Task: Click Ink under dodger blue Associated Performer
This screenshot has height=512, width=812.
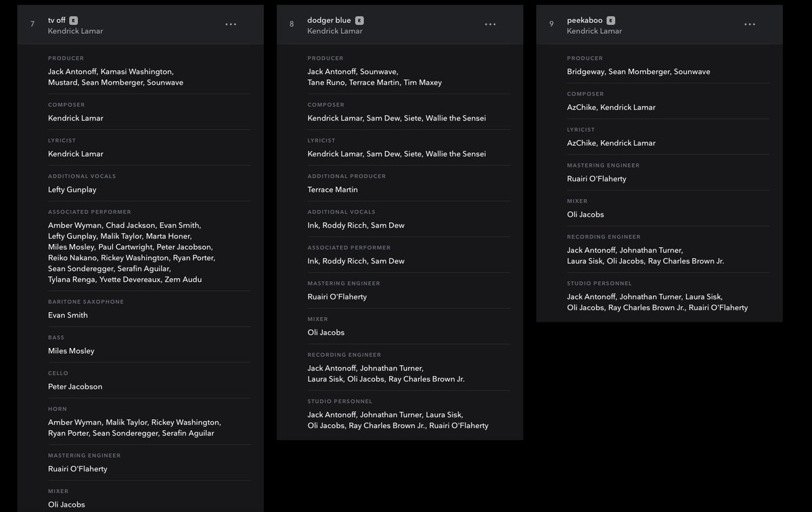Action: 313,262
